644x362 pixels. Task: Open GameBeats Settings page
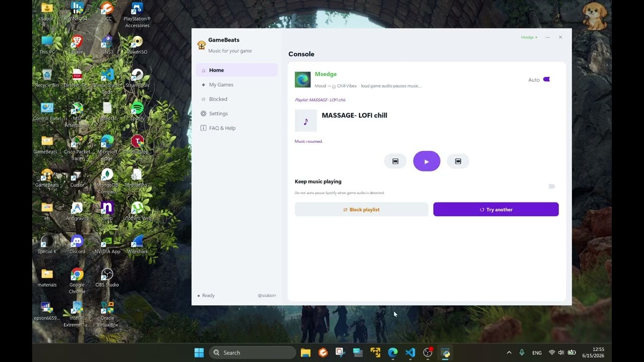pyautogui.click(x=236, y=114)
